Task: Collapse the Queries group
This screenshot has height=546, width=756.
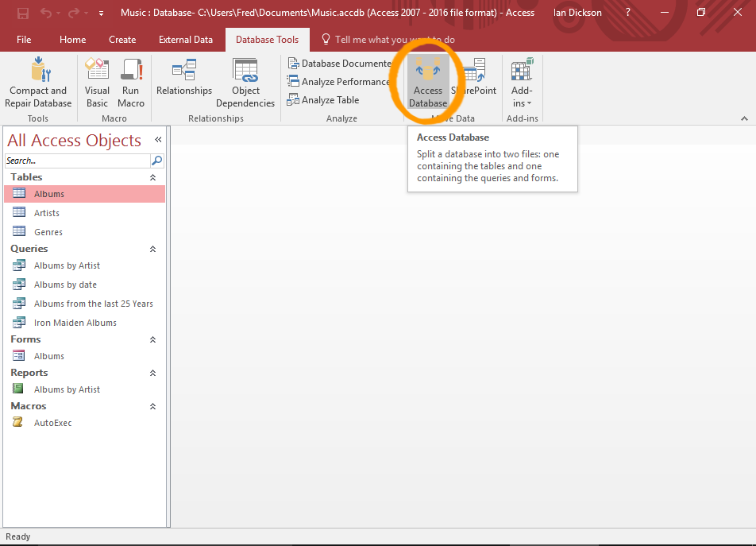Action: 152,249
